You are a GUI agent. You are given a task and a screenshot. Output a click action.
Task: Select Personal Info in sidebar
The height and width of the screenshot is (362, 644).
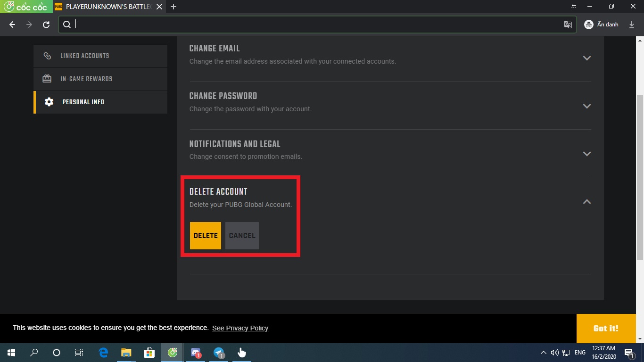(100, 102)
